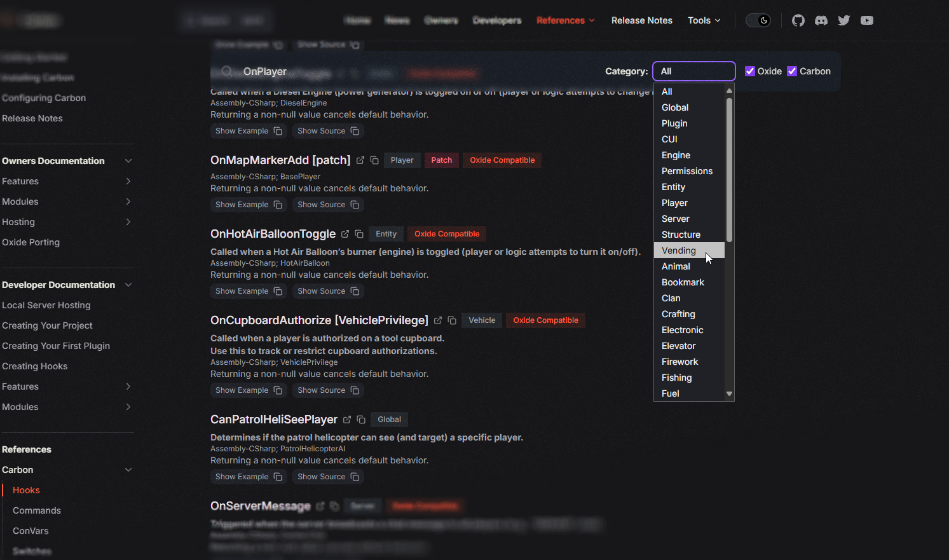Screen dimensions: 949x560
Task: Open OnCupboardAuthorize external link icon
Action: click(x=438, y=320)
